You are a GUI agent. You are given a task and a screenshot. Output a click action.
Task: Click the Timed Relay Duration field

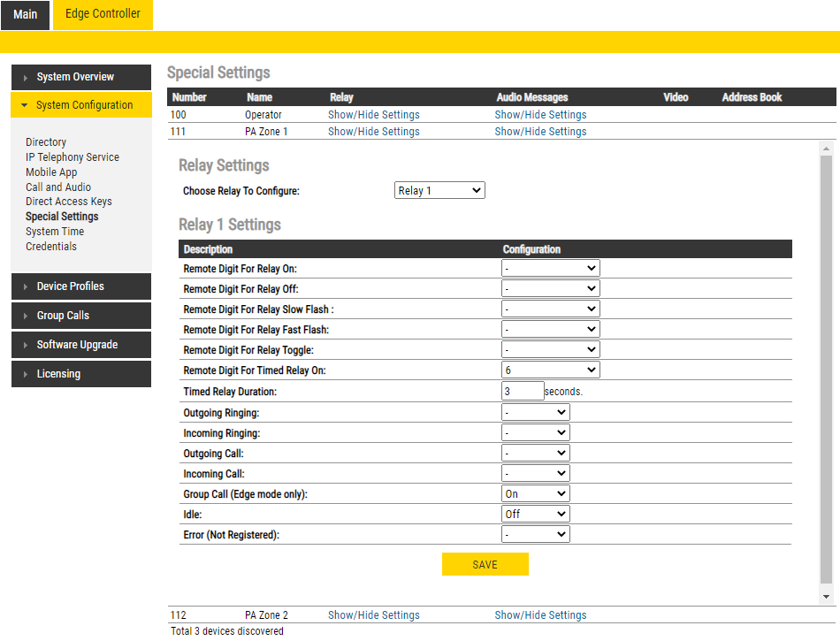523,391
